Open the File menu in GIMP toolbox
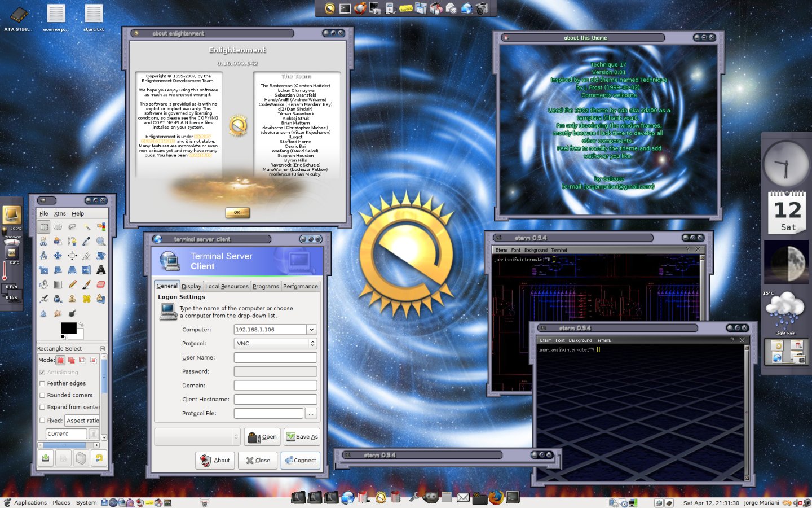812x508 pixels. (44, 214)
